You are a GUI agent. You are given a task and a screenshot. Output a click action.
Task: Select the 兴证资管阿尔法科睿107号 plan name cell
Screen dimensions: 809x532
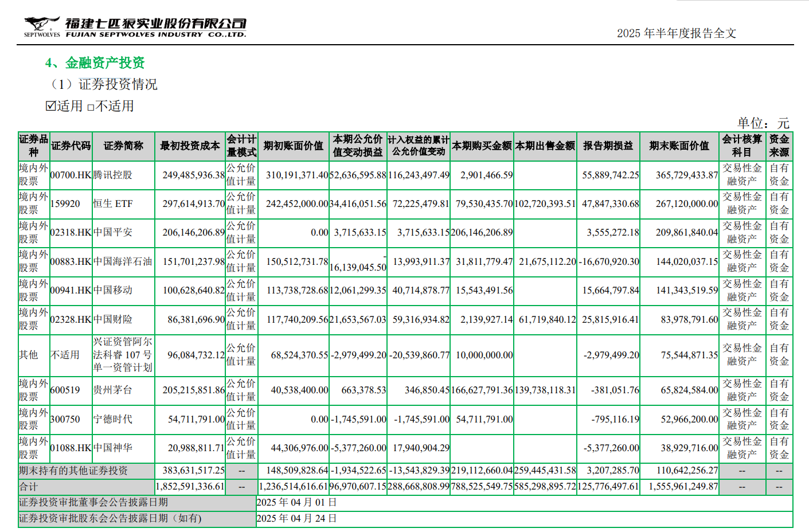tap(123, 355)
